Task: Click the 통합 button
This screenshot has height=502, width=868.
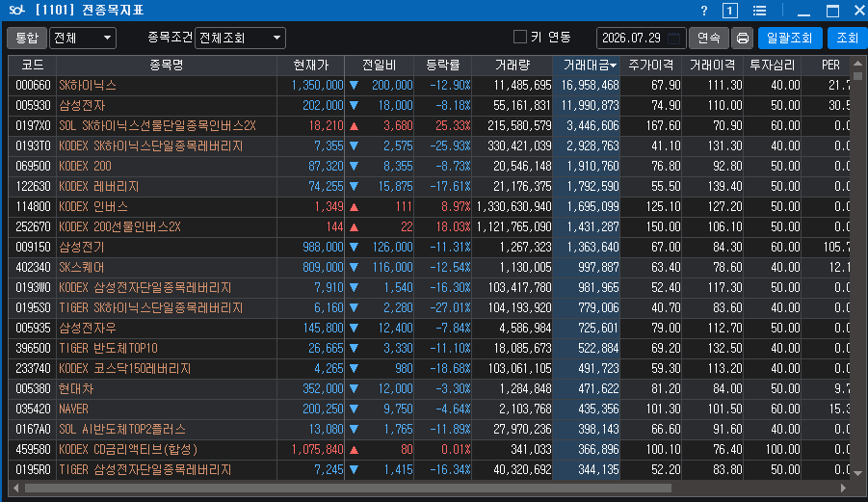Action: [27, 39]
